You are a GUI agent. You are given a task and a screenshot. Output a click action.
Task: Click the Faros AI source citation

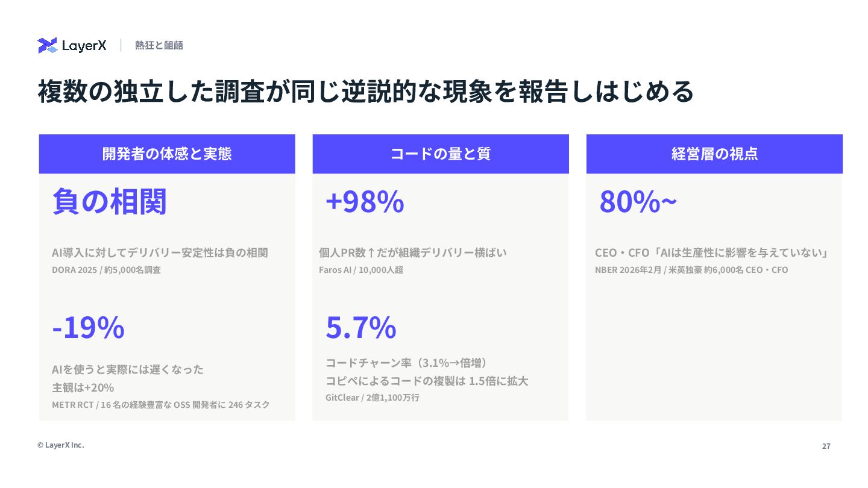360,270
